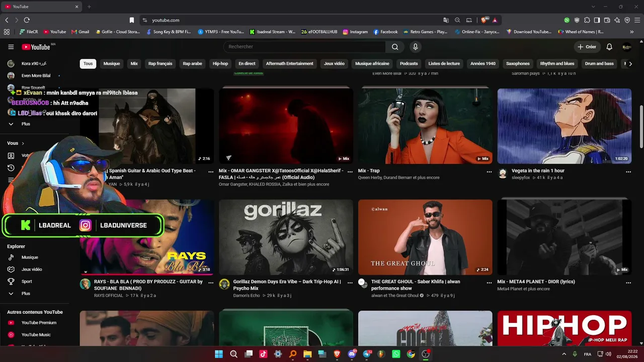644x362 pixels.
Task: Reload the page with the browser refresh icon
Action: coord(27,20)
